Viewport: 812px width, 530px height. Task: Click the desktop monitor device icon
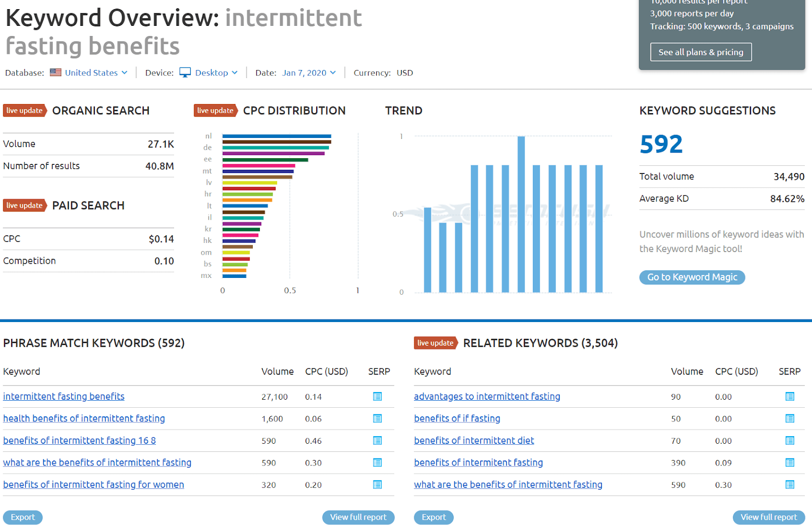(185, 73)
